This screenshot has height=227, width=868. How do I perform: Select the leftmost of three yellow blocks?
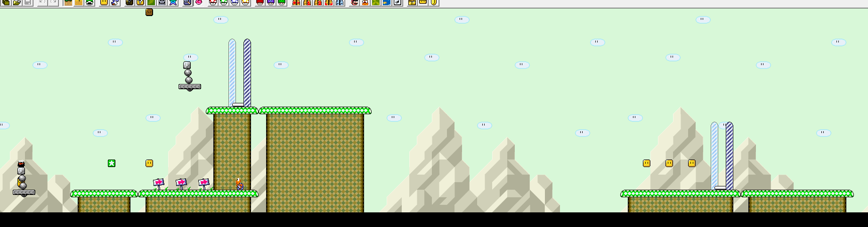click(x=647, y=163)
